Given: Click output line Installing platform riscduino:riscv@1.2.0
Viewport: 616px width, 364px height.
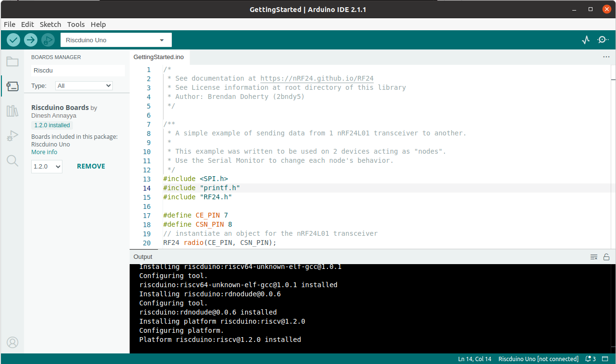Looking at the screenshot, I should 222,321.
